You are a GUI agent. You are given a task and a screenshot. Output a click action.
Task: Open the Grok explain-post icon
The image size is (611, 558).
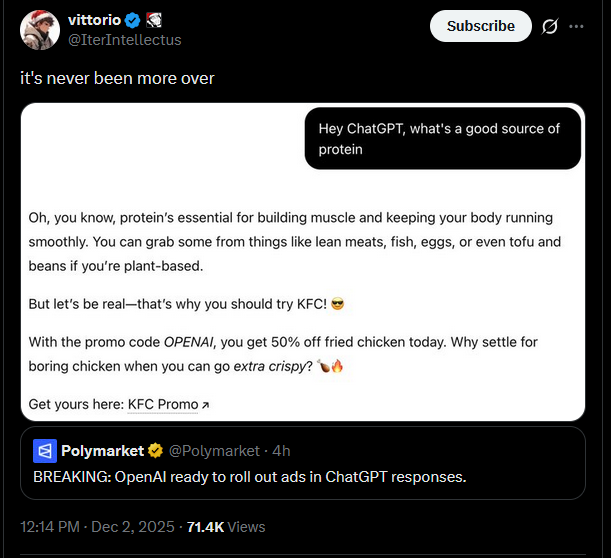pyautogui.click(x=549, y=27)
